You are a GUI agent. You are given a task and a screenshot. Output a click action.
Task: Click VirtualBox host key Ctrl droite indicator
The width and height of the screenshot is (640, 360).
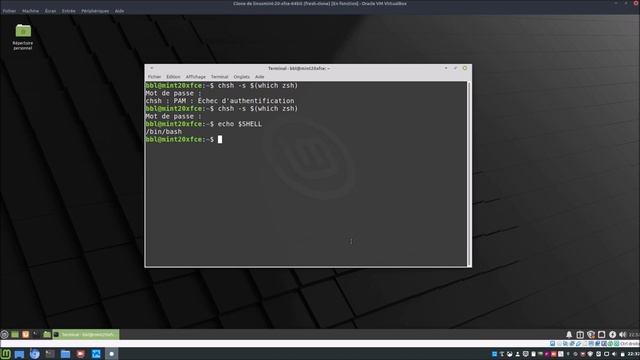(629, 344)
